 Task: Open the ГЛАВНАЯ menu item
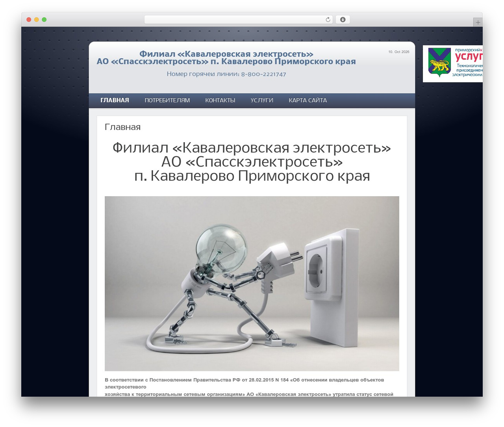(115, 100)
